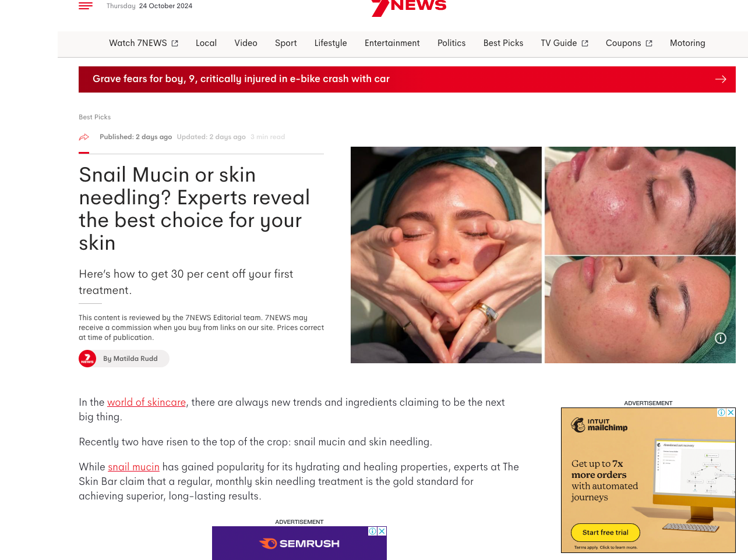Click the AdChoices icon on Mailchimp ad
Image resolution: width=748 pixels, height=560 pixels.
coord(721,412)
